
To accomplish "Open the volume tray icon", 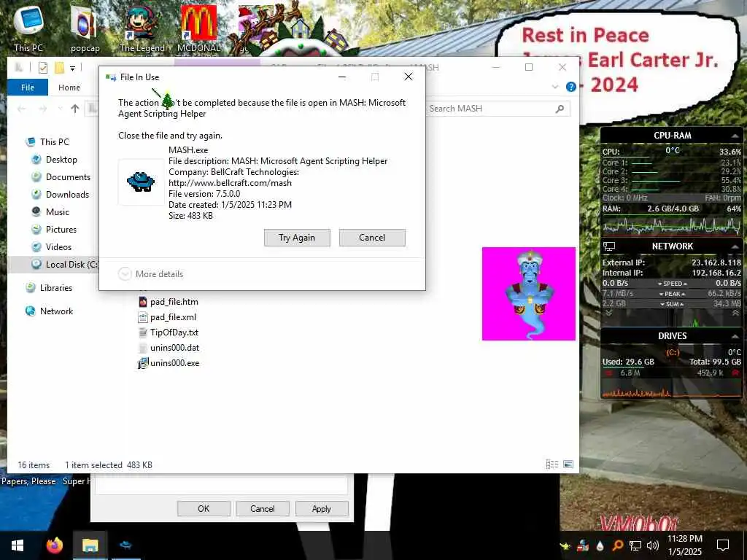I will [653, 545].
